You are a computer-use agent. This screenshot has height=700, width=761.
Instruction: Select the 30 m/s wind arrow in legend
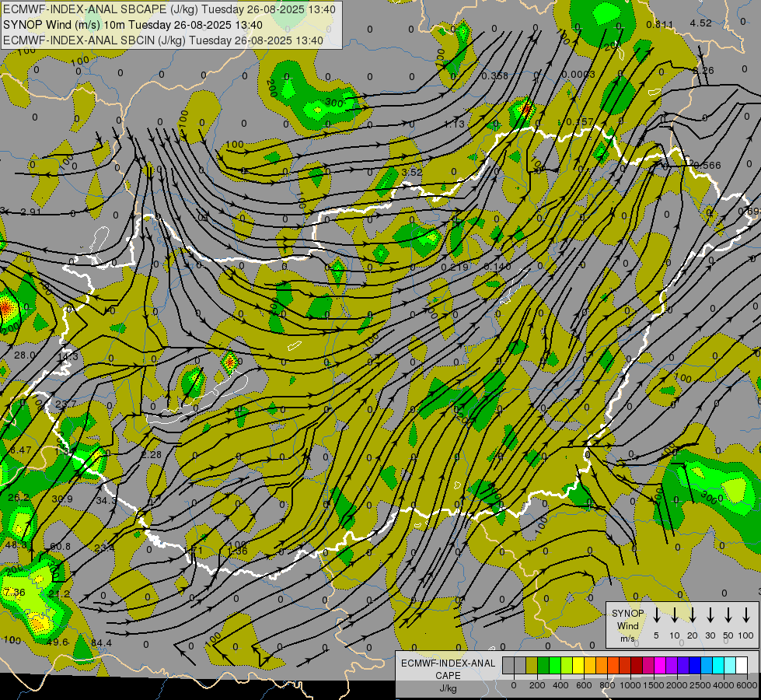pos(710,615)
